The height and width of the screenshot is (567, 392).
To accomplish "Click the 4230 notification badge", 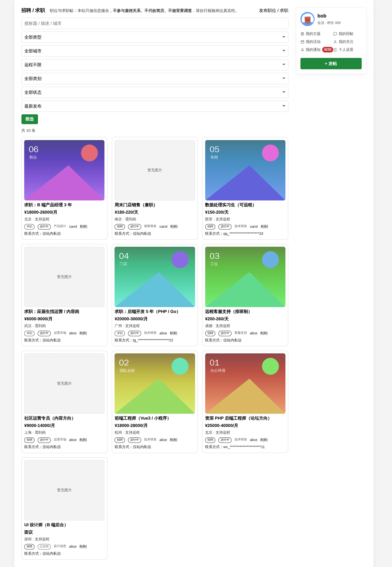I will 327,50.
